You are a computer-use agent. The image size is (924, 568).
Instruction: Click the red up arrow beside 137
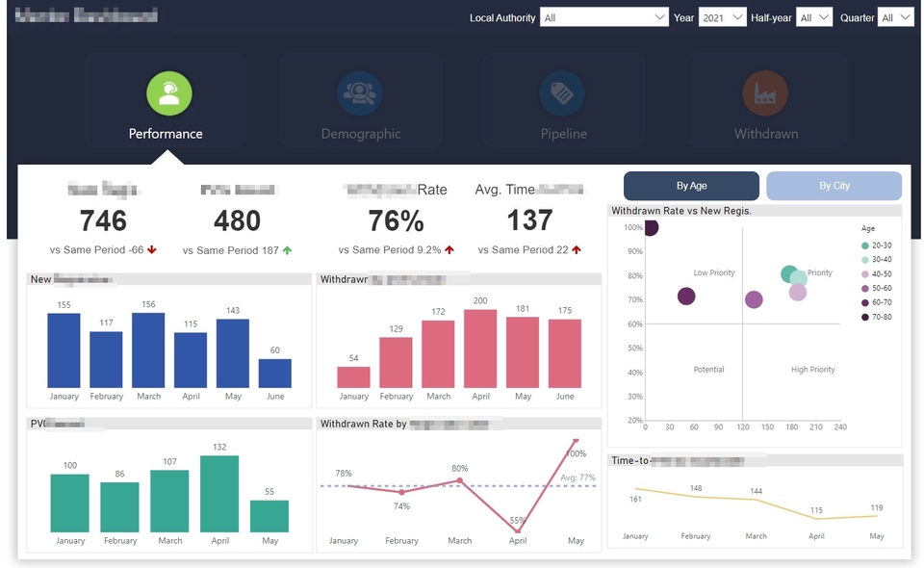point(577,250)
